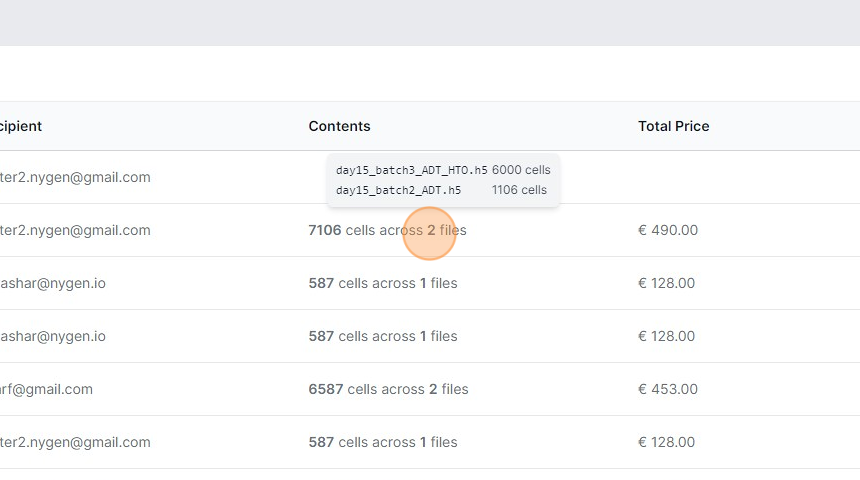Click the first ashar@nygen.io recipient
Screen dimensions: 860x480
tap(52, 283)
